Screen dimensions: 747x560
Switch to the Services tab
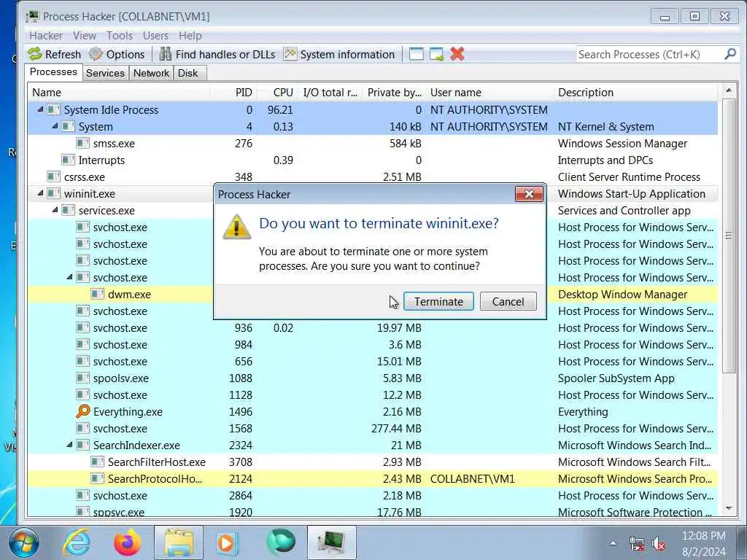click(x=105, y=74)
